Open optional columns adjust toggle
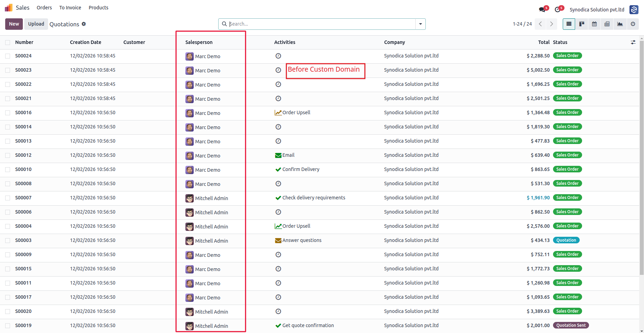This screenshot has width=644, height=333. pos(633,42)
